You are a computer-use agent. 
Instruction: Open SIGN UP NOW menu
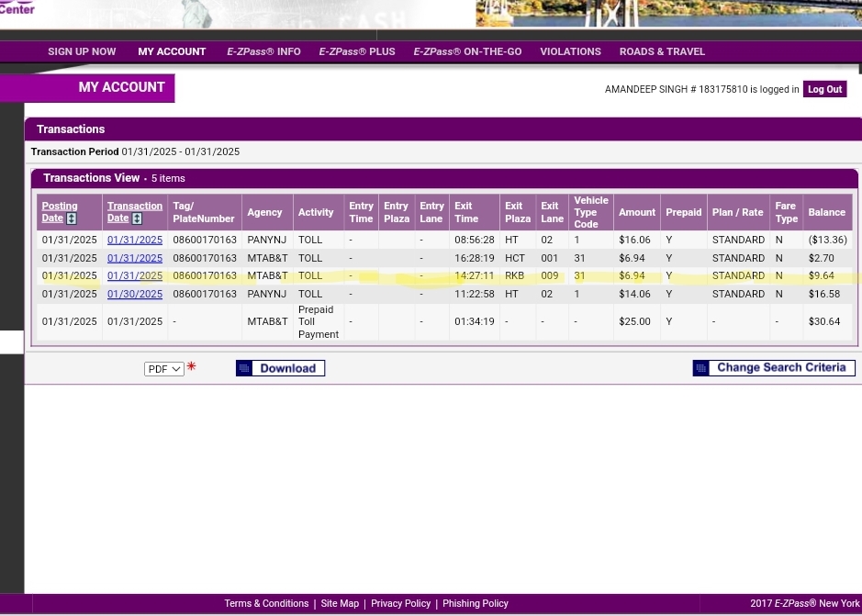82,51
